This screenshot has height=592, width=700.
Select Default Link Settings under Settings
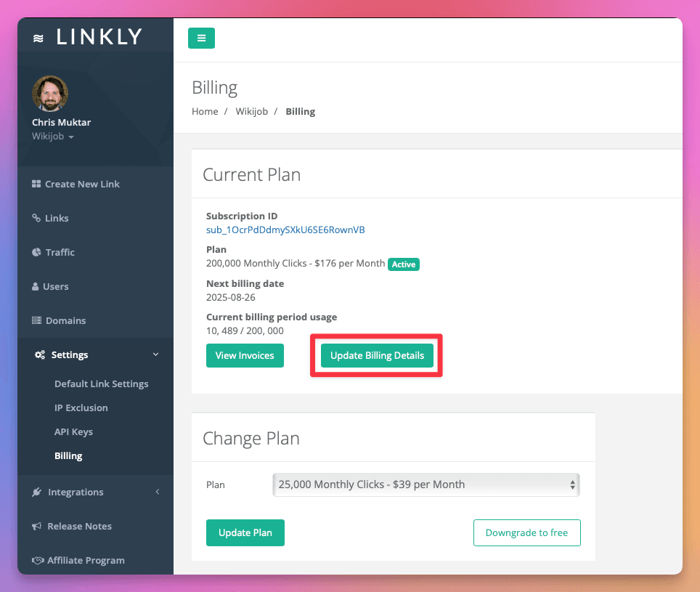(101, 384)
